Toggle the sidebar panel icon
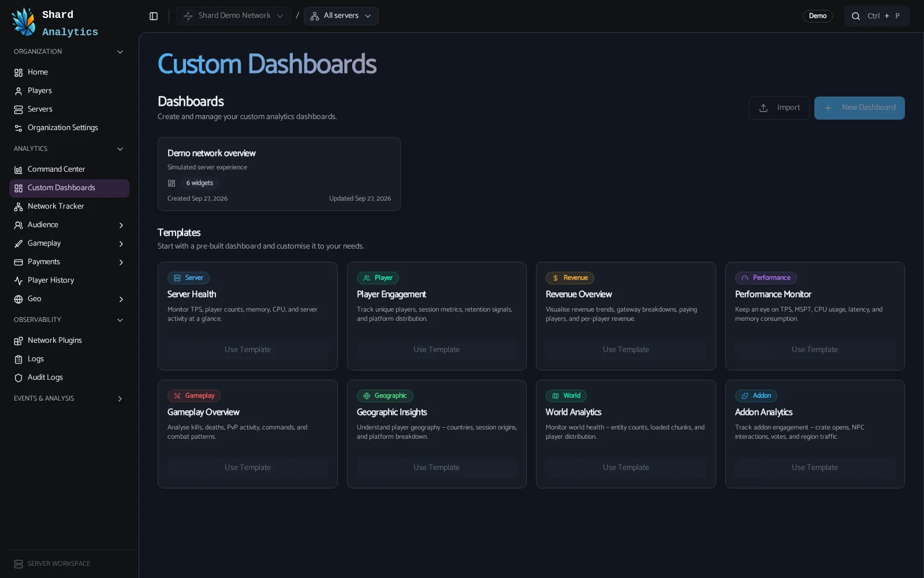The image size is (924, 578). [x=154, y=16]
